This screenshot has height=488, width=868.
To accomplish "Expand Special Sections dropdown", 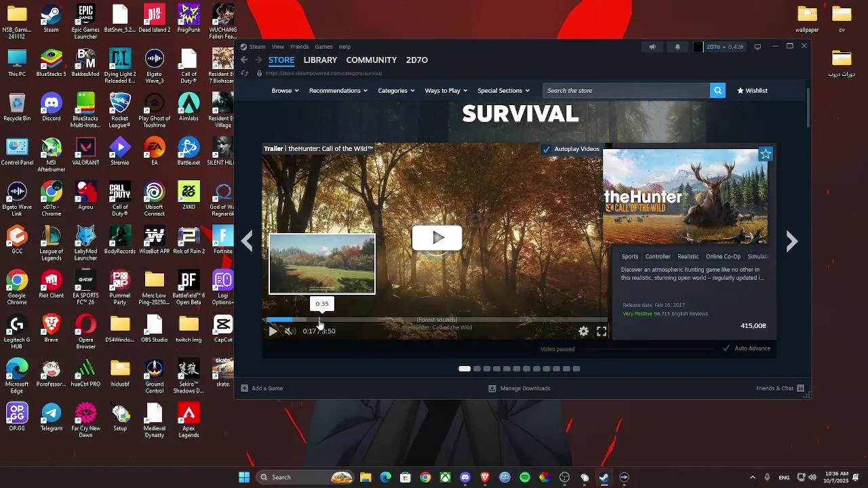I will pyautogui.click(x=504, y=90).
